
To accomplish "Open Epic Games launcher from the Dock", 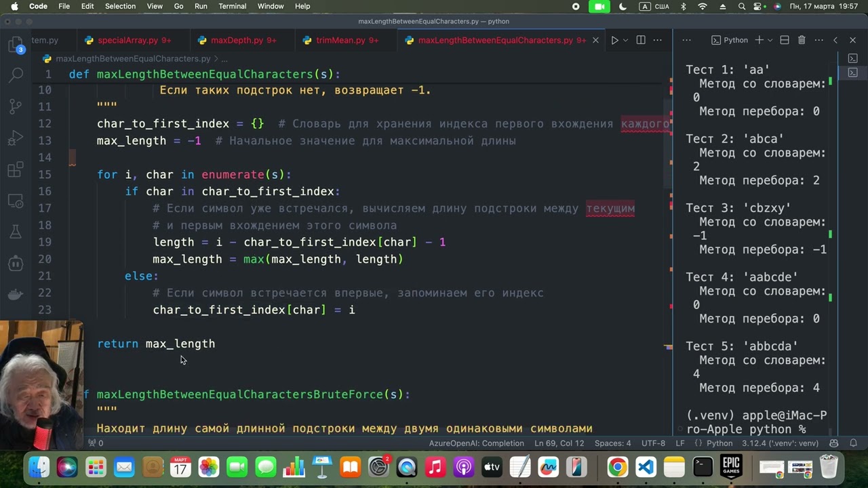I will (731, 467).
